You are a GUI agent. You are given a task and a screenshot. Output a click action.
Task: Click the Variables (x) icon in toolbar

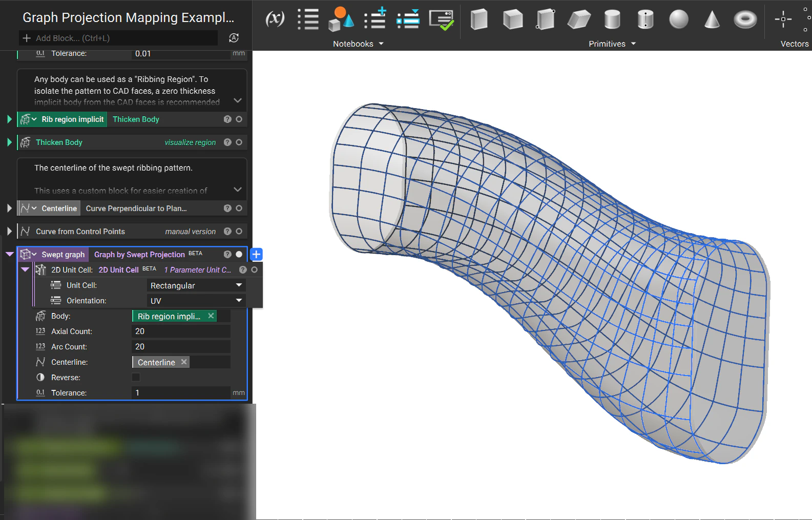click(275, 19)
